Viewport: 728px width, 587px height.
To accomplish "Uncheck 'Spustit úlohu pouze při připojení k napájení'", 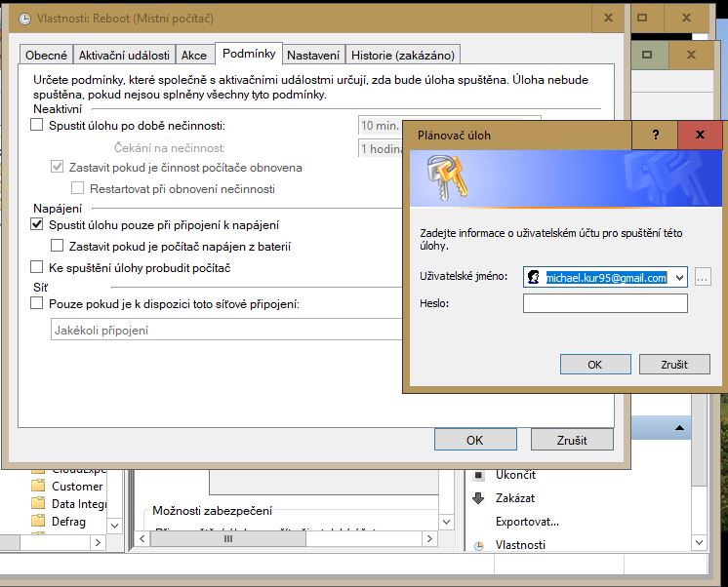I will (37, 225).
